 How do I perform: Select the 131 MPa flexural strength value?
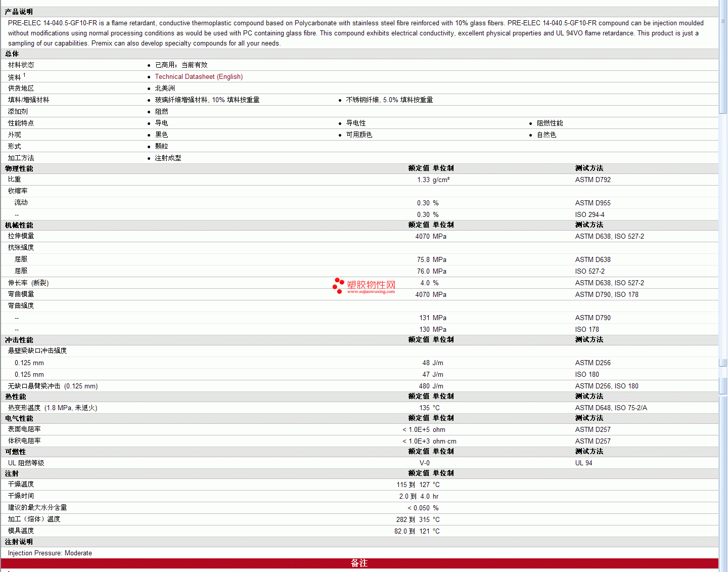pyautogui.click(x=433, y=318)
